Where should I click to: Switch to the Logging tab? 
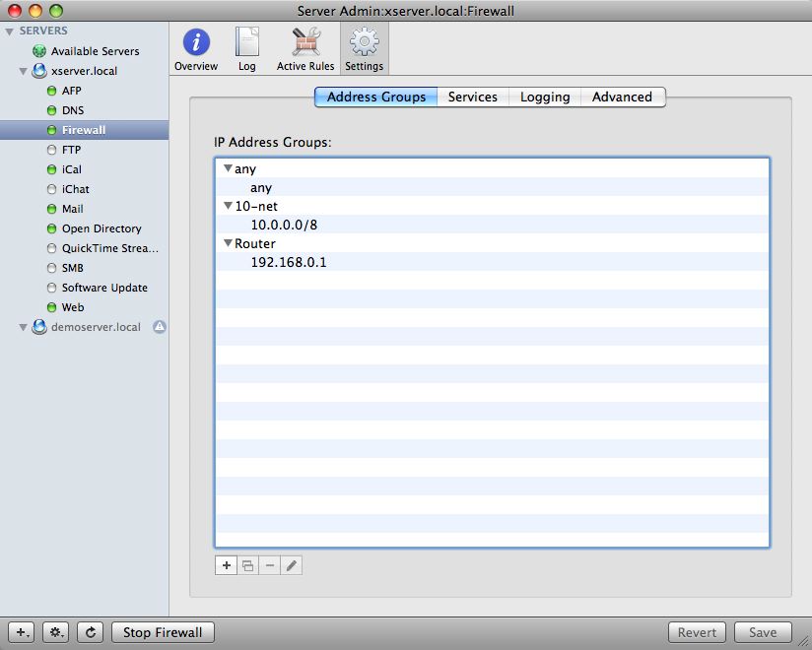[545, 97]
